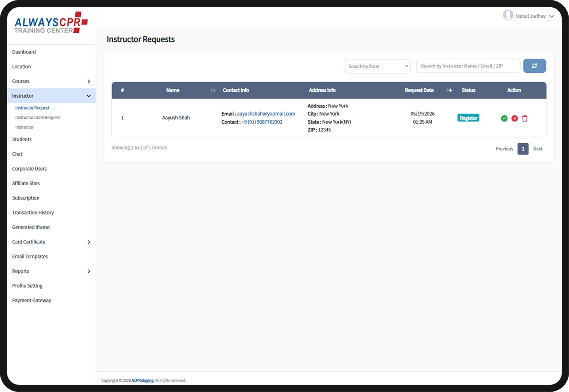
Task: Click the user avatar icon
Action: coord(508,15)
